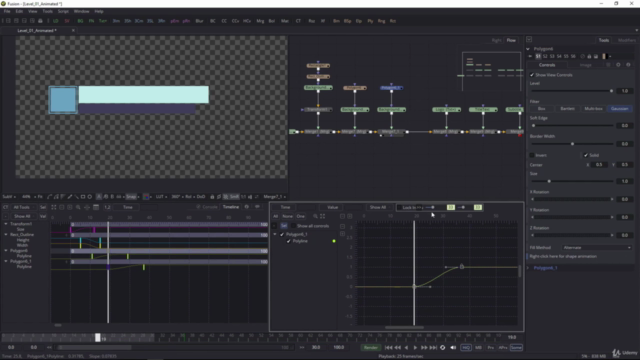This screenshot has height=360, width=640.
Task: Add a Matte Control tool via Mat icon
Action: 284,21
